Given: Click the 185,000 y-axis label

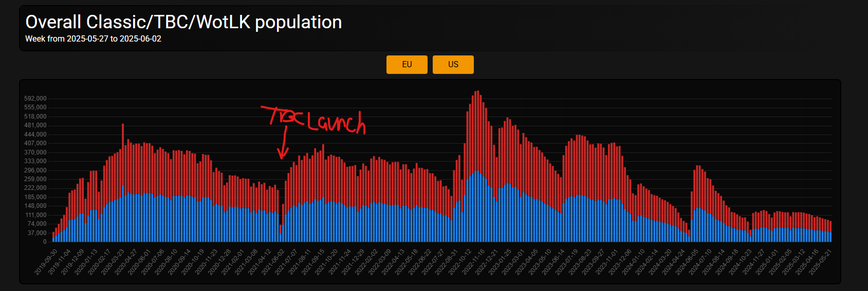Looking at the screenshot, I should [x=35, y=197].
